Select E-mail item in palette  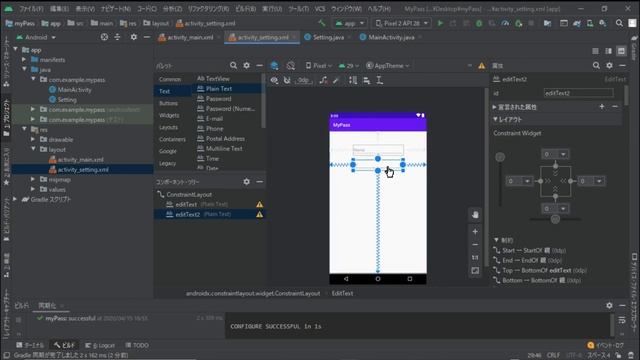(214, 118)
